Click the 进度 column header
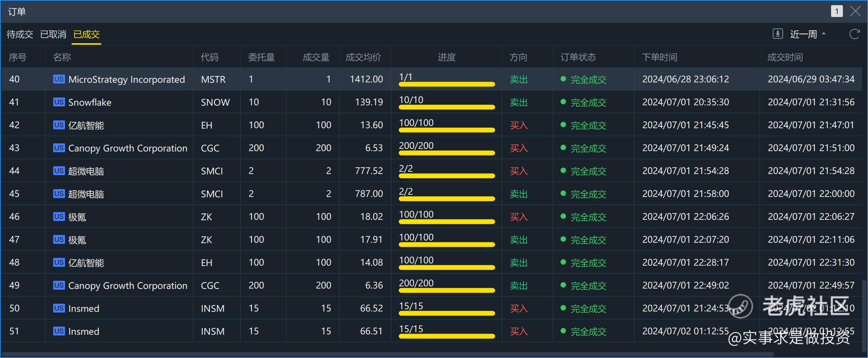Screen dimensions: 868x358 (x=447, y=57)
